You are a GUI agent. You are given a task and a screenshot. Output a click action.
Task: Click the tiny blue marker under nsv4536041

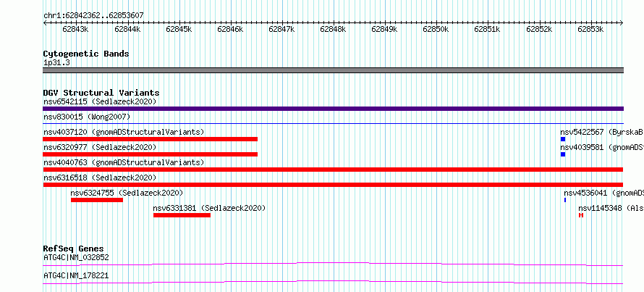(x=565, y=200)
